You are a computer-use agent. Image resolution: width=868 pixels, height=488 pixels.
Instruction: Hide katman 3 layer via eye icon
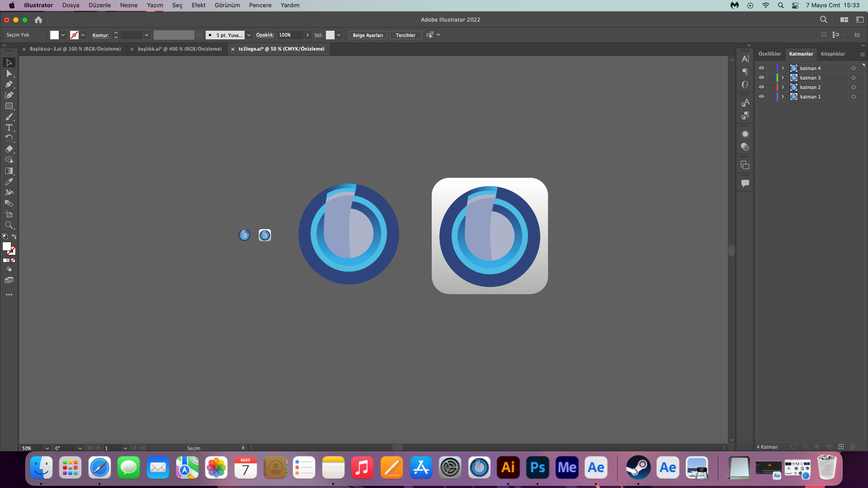point(761,78)
